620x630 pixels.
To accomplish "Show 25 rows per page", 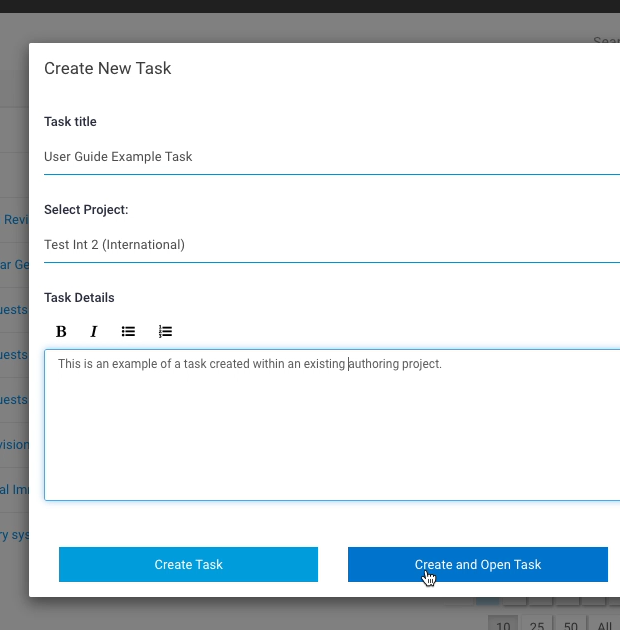I will tap(537, 624).
